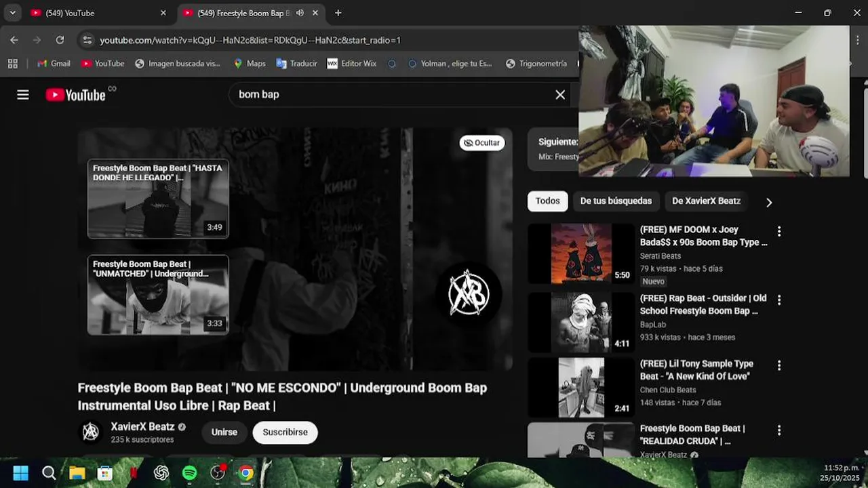Reload the current YouTube page
Image resolution: width=868 pixels, height=488 pixels.
pos(60,40)
